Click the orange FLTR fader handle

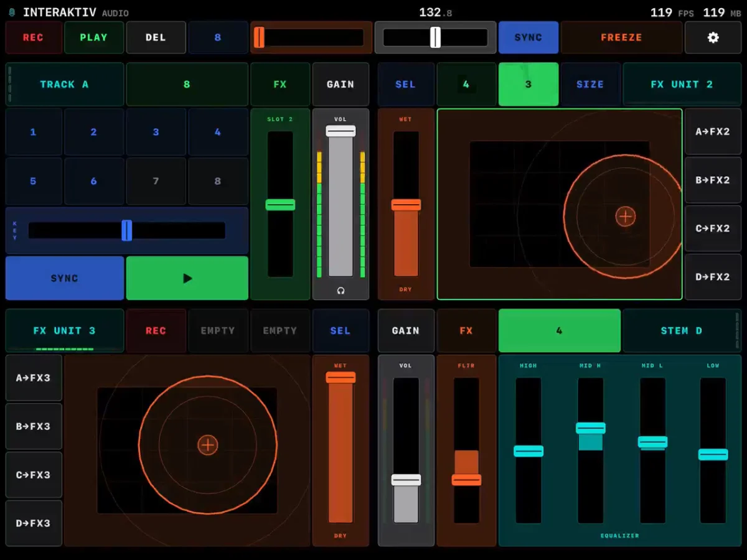pos(466,480)
